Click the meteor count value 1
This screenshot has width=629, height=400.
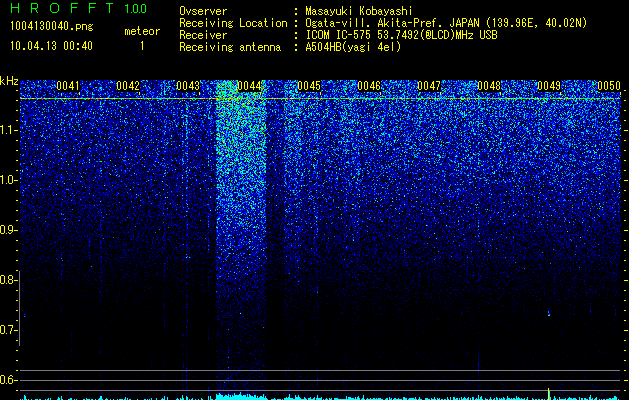142,46
